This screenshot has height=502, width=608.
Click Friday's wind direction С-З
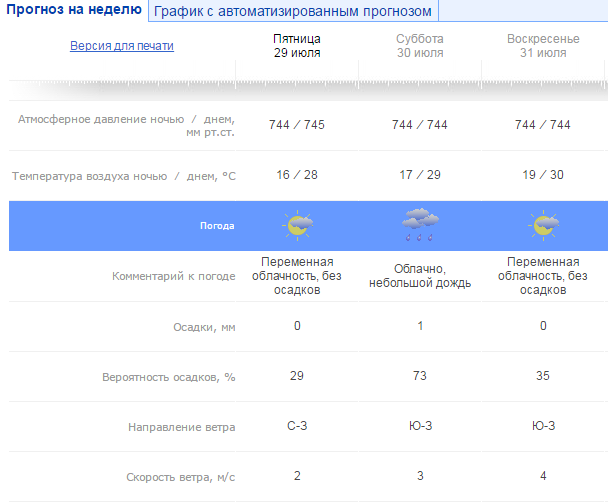pyautogui.click(x=297, y=427)
